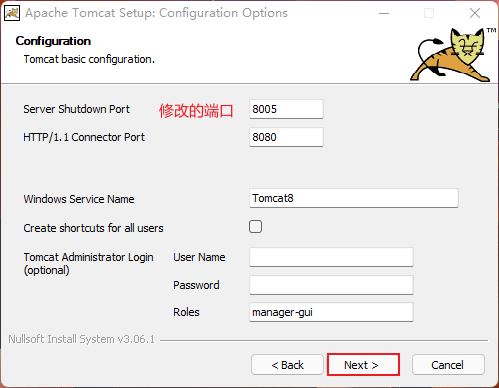Viewport: 499px width, 388px height.
Task: Focus the Windows Service Name field with Tomcat8
Action: pyautogui.click(x=354, y=198)
